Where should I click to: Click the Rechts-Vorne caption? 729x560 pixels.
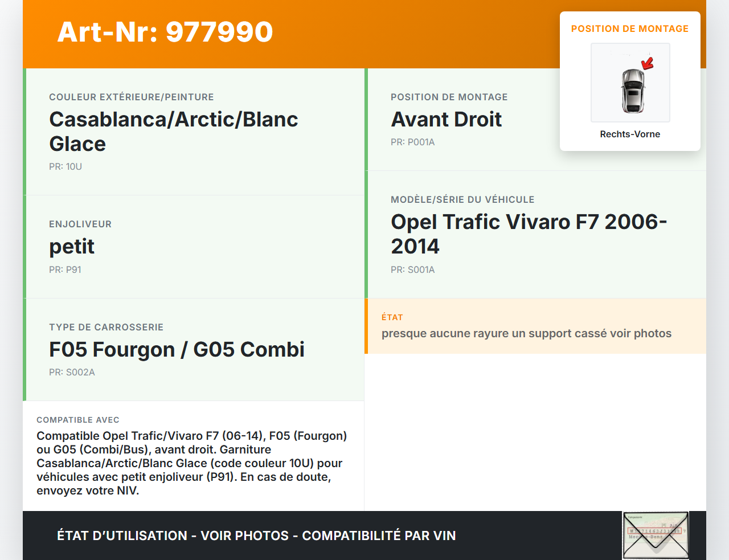click(630, 134)
